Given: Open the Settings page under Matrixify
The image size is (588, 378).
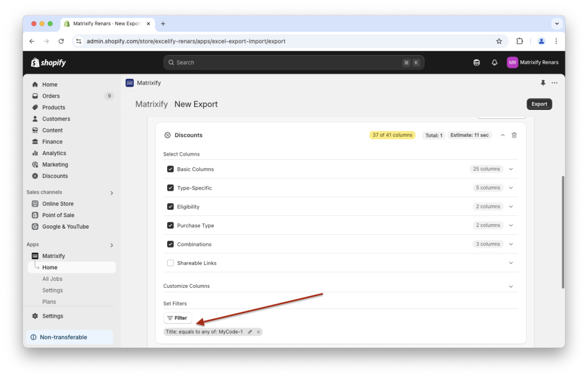Looking at the screenshot, I should click(52, 290).
